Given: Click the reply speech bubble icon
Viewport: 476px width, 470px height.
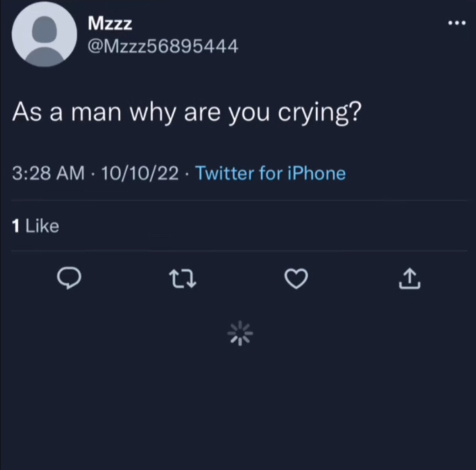Looking at the screenshot, I should 68,279.
